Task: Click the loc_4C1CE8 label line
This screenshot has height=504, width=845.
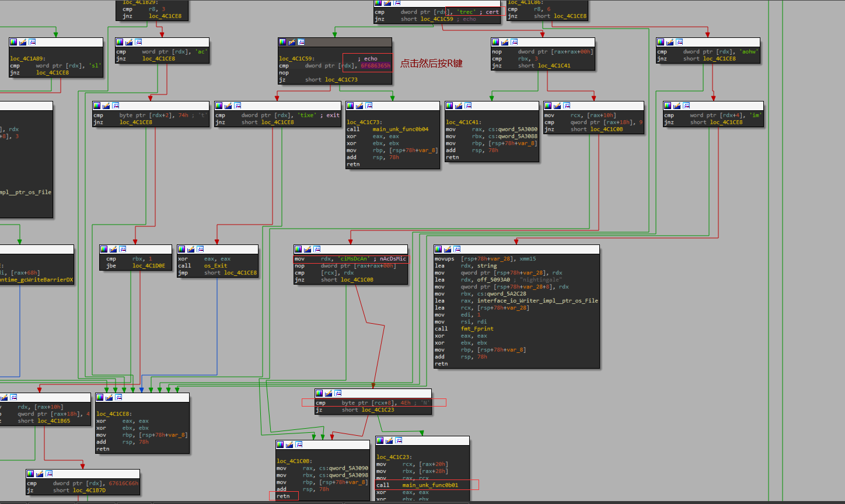Action: point(114,414)
